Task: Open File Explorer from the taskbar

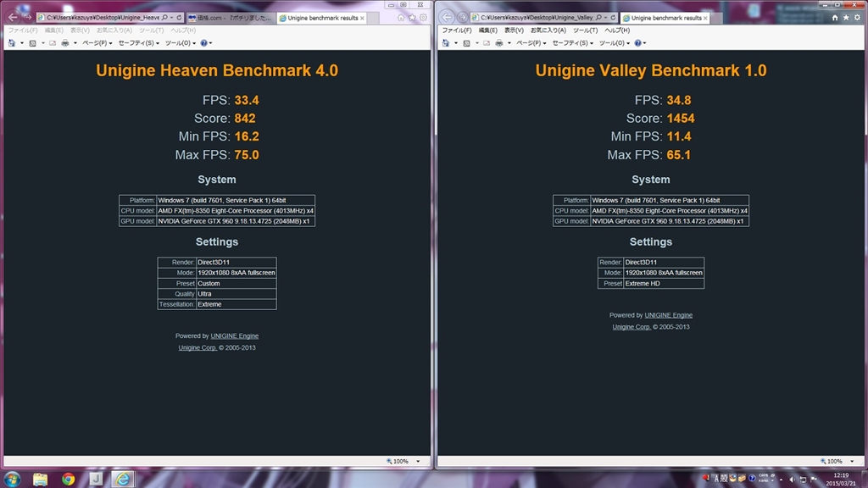Action: point(40,480)
